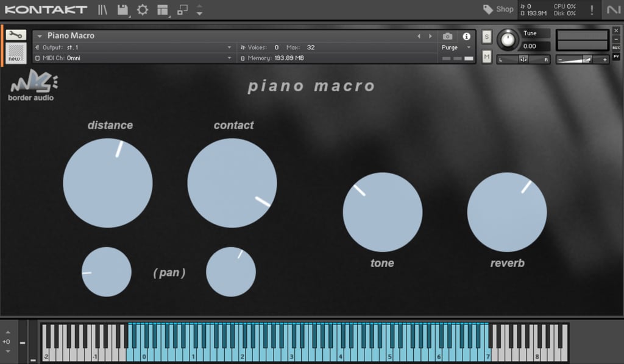The image size is (624, 364).
Task: Click the contact pan small knob
Action: pos(231,272)
